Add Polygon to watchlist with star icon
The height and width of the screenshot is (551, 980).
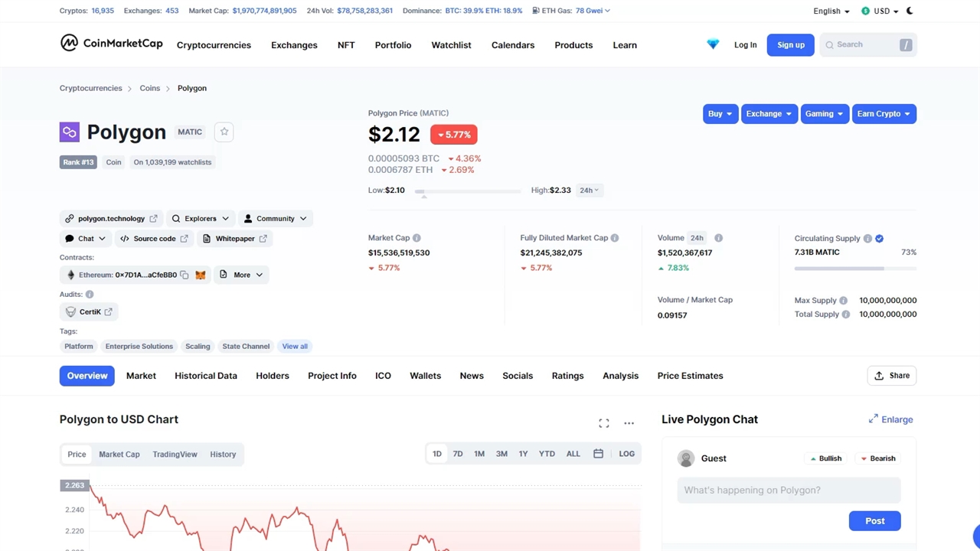tap(224, 132)
